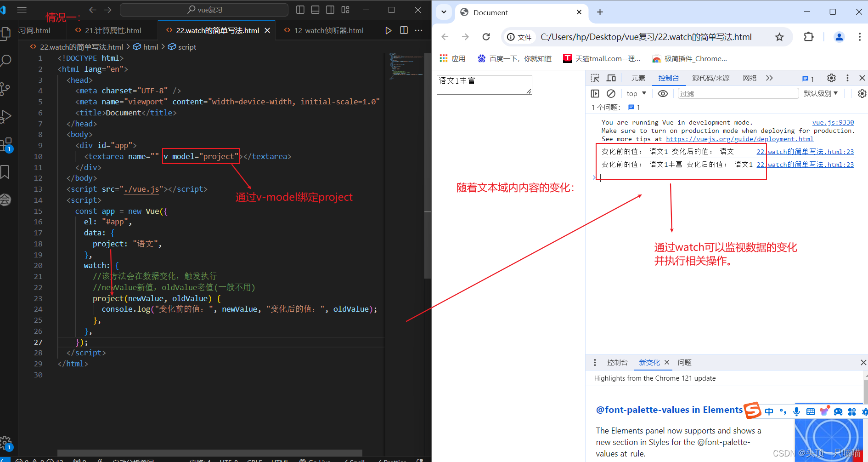Open VS Code Explorer files icon
Image resolution: width=868 pixels, height=462 pixels.
pyautogui.click(x=6, y=34)
